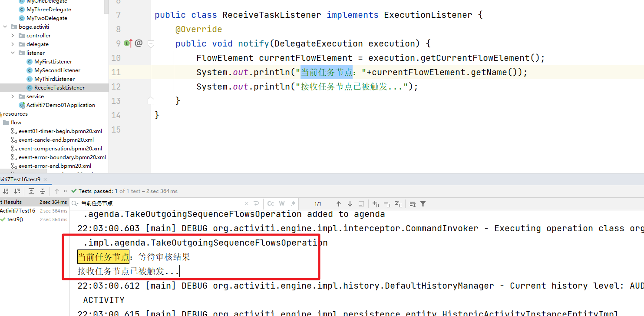Screen dimensions: 644x316
Task: Collapse the notify method fold marker
Action: coord(151,43)
